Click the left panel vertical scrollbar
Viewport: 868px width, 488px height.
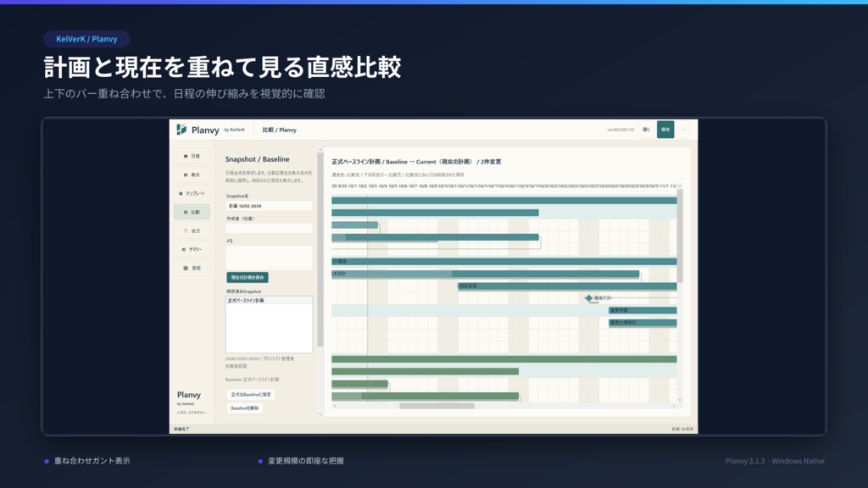[x=320, y=249]
